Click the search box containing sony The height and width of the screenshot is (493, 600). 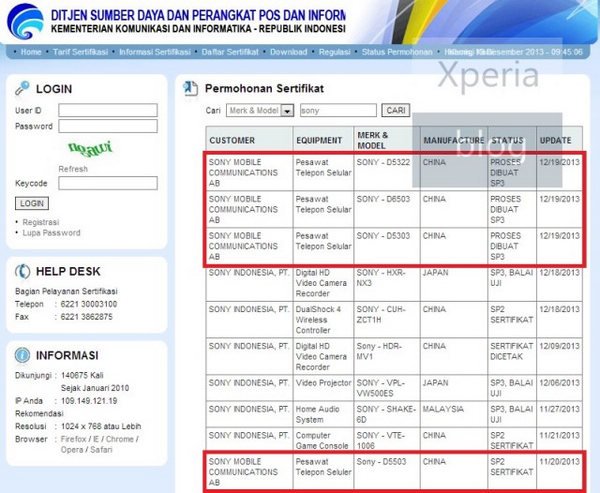click(338, 111)
